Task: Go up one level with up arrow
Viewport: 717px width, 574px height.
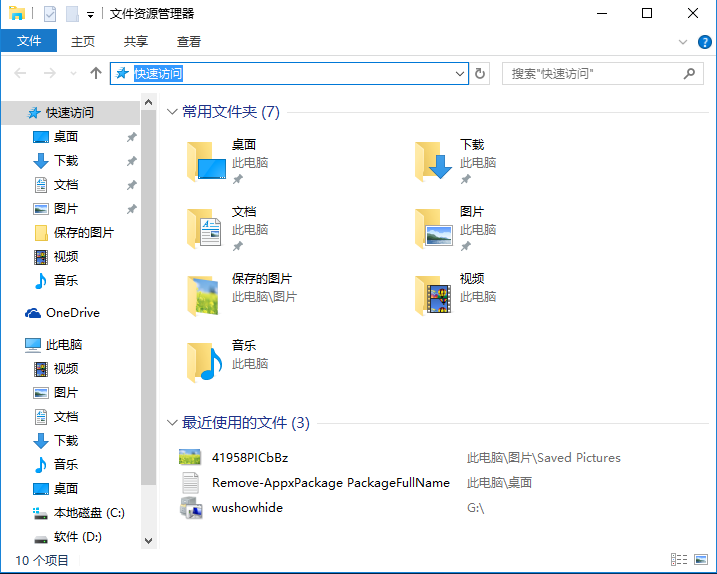Action: pyautogui.click(x=96, y=73)
